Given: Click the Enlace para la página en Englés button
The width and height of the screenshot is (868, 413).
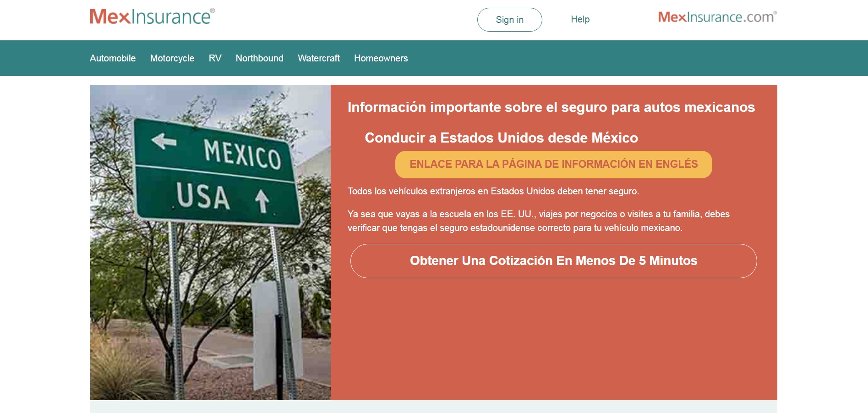Looking at the screenshot, I should [553, 164].
